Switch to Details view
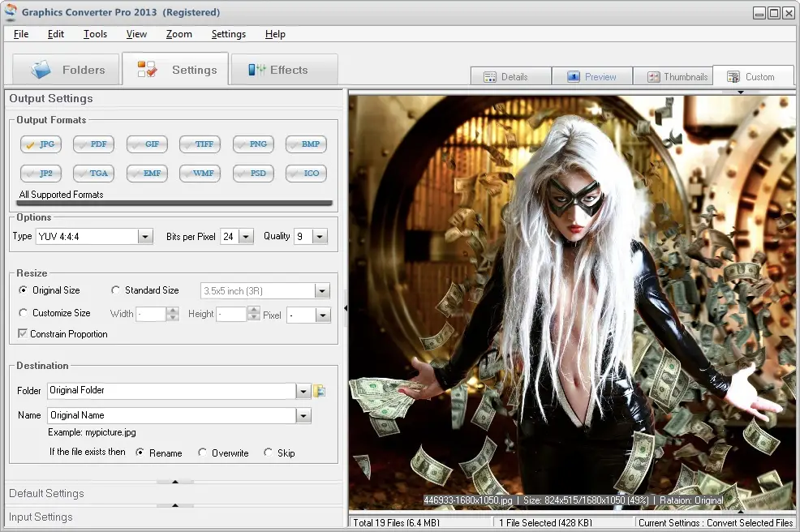800x532 pixels. tap(510, 77)
